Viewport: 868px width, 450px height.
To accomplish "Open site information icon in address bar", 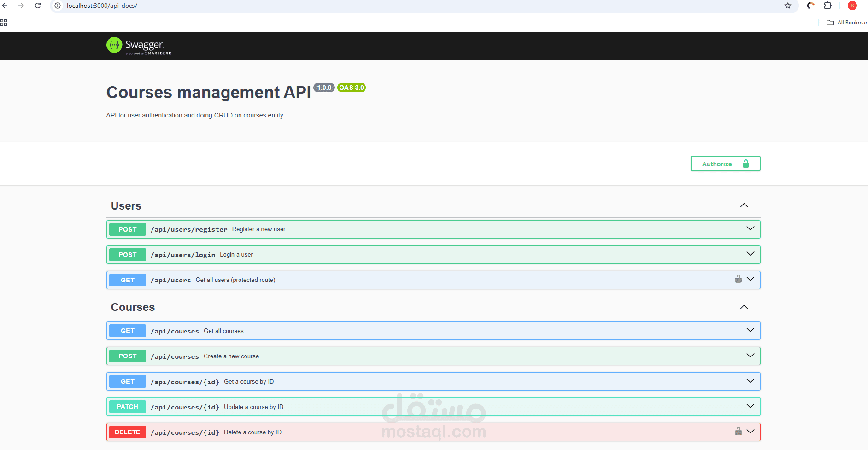I will (x=58, y=6).
